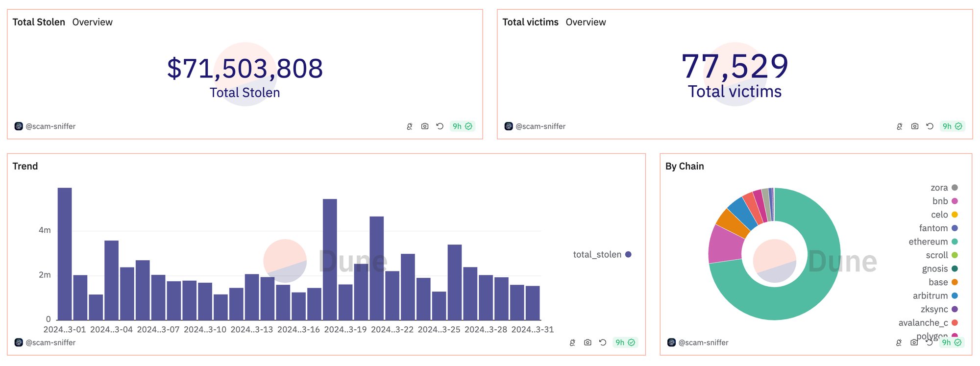
Task: Click the 9h freshness badge in Total victims
Action: (952, 126)
